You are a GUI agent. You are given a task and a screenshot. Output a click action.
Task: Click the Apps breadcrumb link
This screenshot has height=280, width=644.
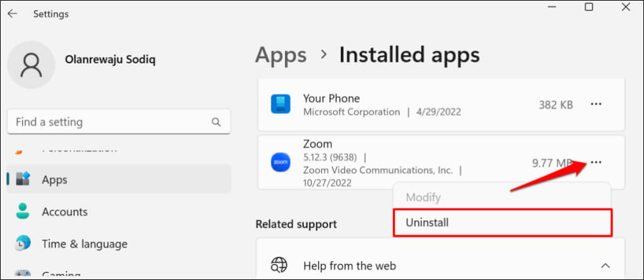pyautogui.click(x=280, y=55)
